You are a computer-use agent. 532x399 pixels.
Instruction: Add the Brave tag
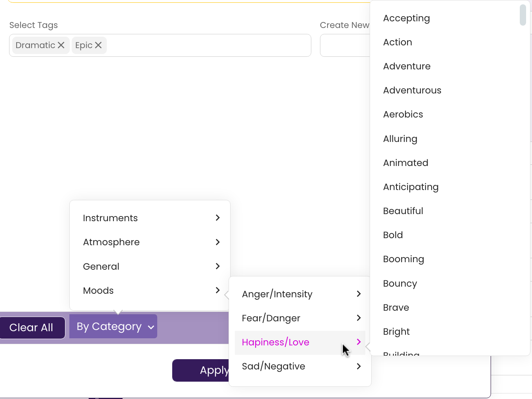coord(396,308)
